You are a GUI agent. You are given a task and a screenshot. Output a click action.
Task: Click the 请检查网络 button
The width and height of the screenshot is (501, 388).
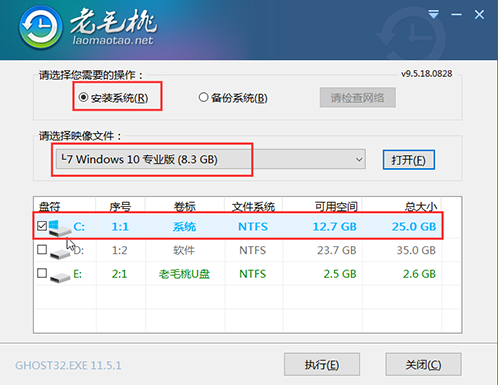point(358,98)
